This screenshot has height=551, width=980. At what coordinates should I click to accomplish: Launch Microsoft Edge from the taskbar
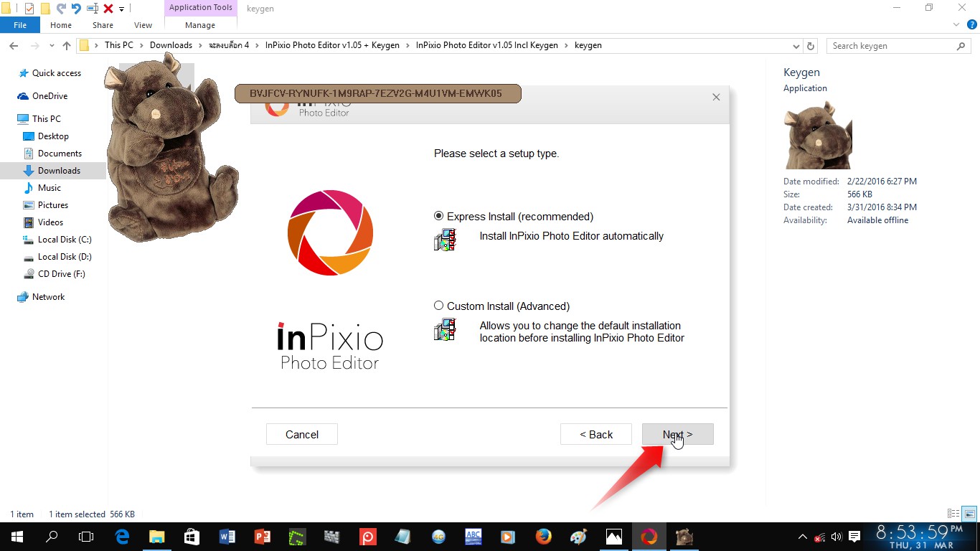click(x=122, y=537)
